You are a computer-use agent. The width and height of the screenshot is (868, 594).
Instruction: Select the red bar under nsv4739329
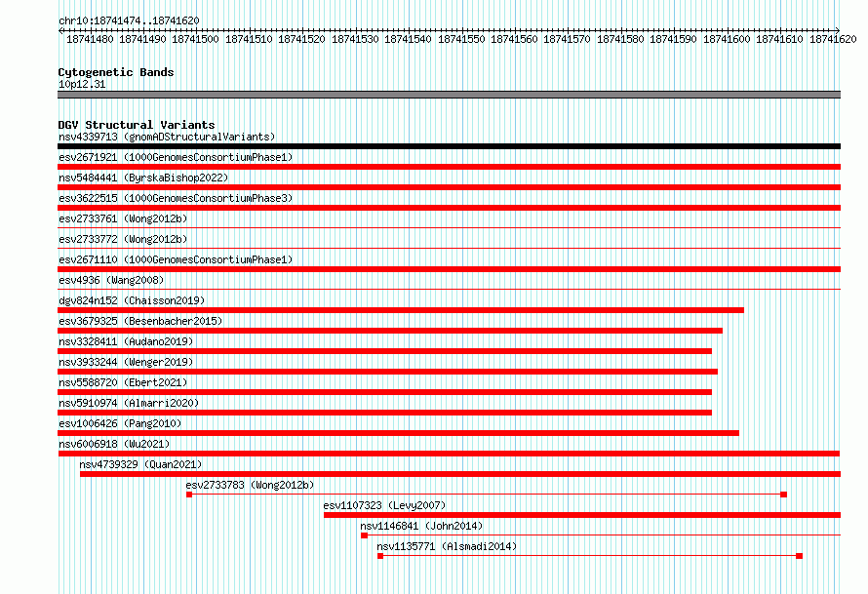[x=460, y=474]
